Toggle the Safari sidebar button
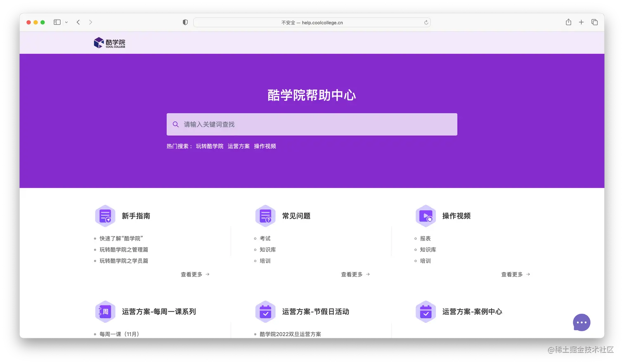 [x=57, y=22]
